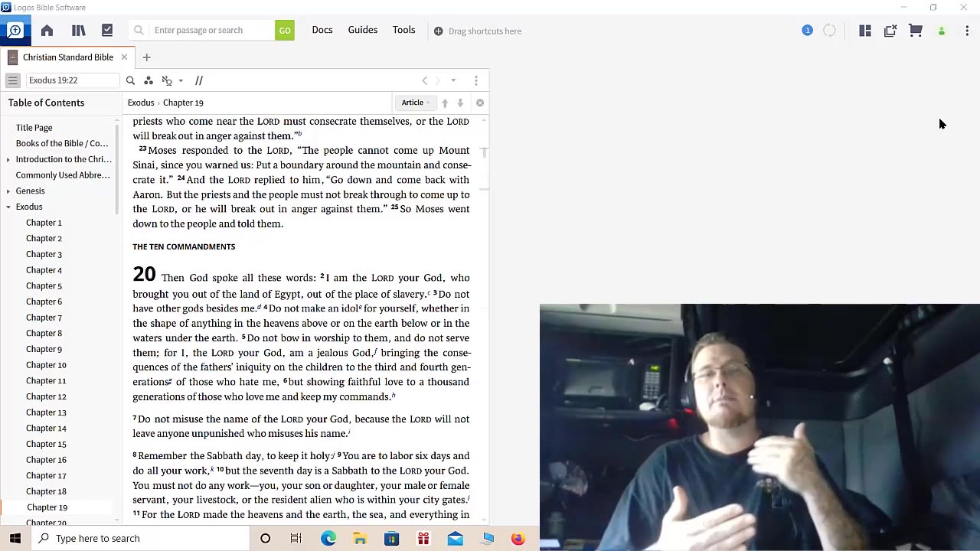
Task: Open Microsoft Edge from the taskbar
Action: point(328,538)
